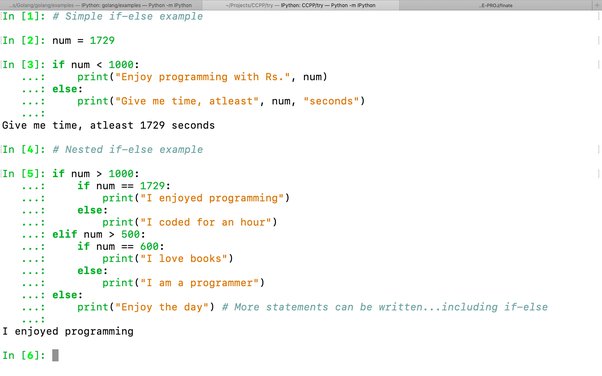Click the string "seconds" in the print call

point(331,101)
